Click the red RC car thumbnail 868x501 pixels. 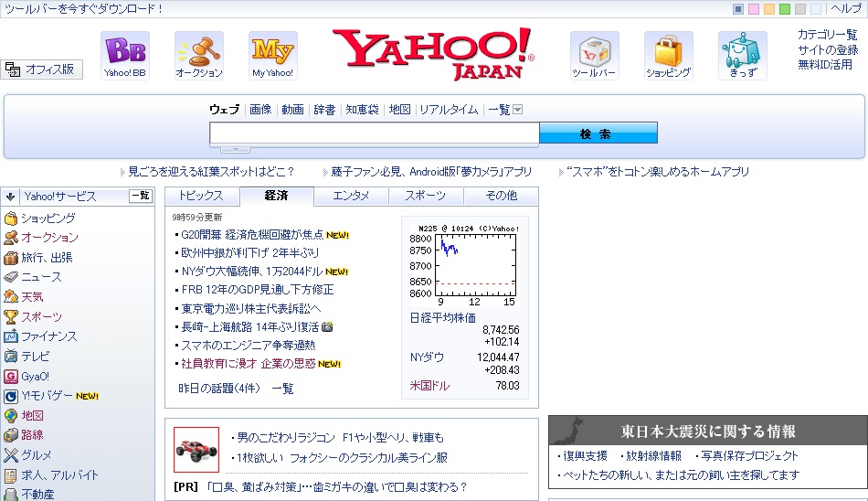pos(196,450)
